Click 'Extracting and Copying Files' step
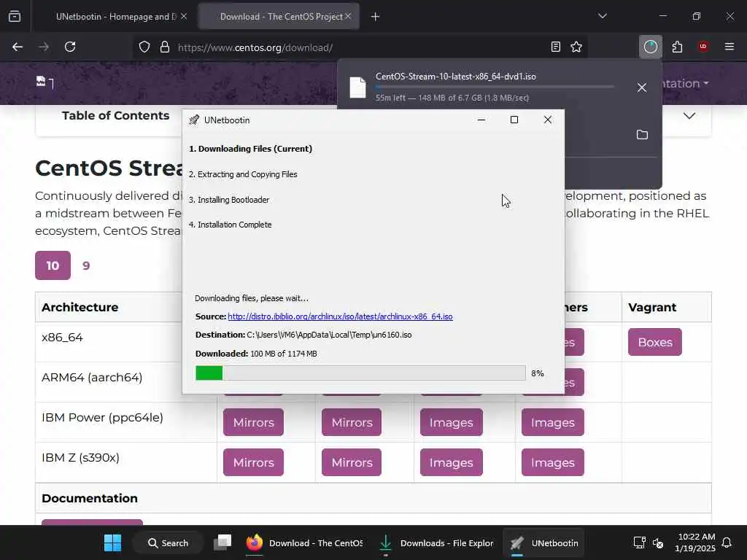 (243, 174)
